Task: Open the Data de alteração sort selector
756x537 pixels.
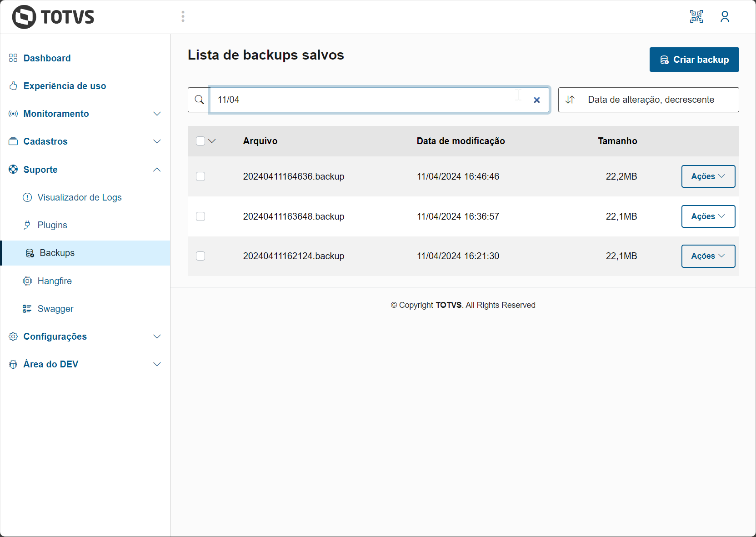Action: pyautogui.click(x=651, y=100)
